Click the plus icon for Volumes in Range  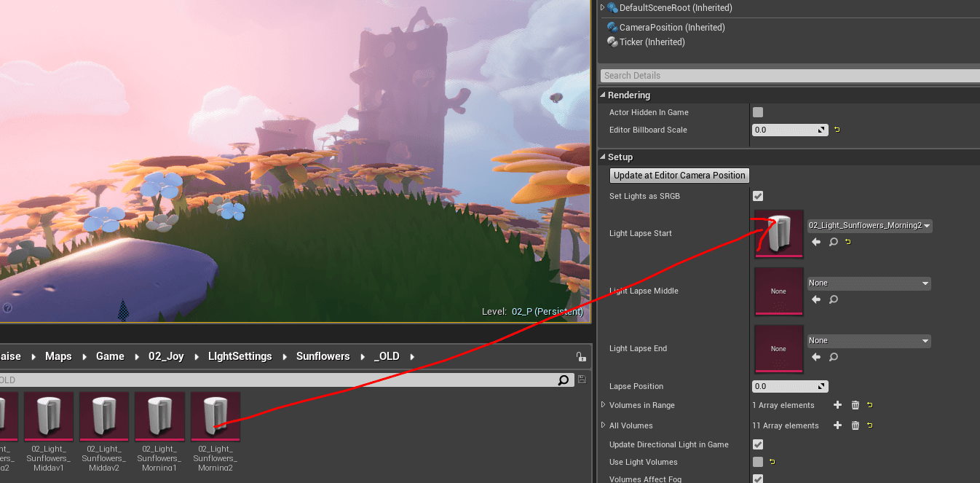coord(837,405)
